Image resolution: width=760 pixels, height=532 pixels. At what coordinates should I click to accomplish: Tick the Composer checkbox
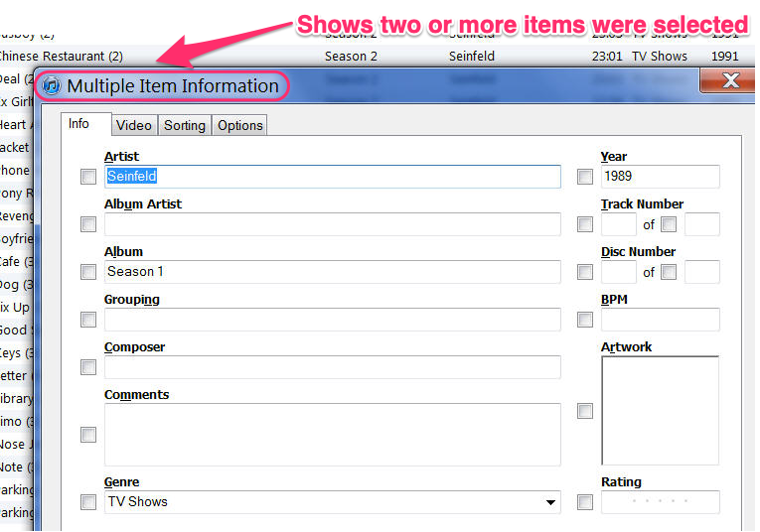(x=88, y=367)
